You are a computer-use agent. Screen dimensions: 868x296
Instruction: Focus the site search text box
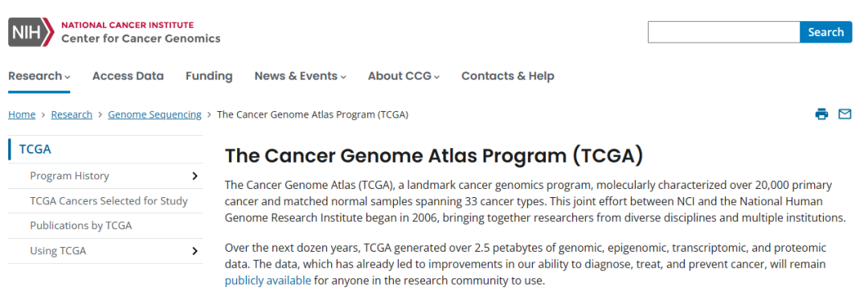(x=723, y=32)
